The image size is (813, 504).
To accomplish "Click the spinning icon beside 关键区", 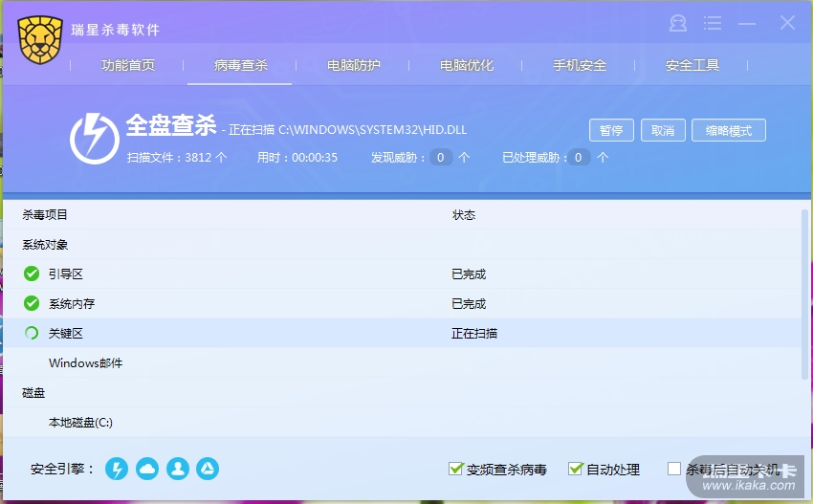I will point(32,333).
